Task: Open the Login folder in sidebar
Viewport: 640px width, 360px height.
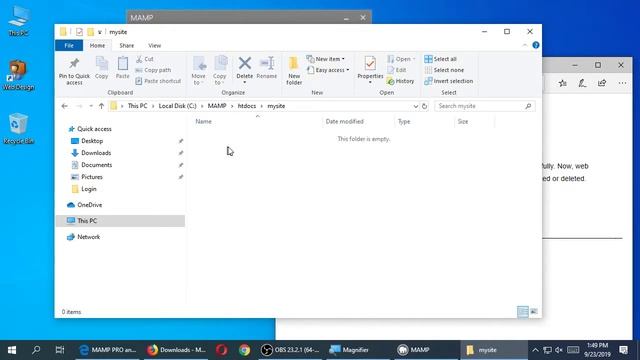Action: (89, 189)
